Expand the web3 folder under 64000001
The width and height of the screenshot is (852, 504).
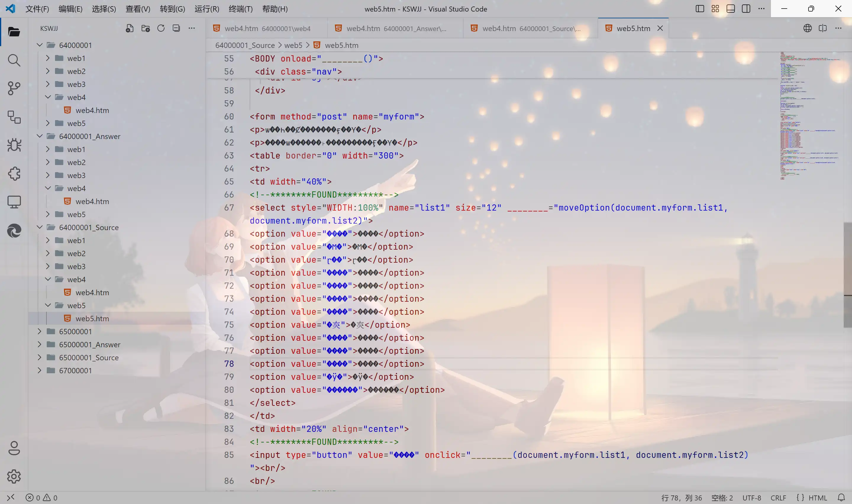click(x=76, y=84)
